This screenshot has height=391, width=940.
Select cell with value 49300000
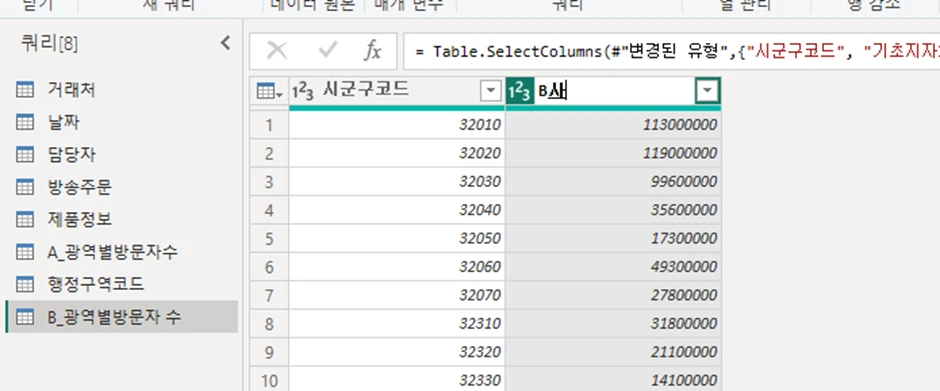613,267
